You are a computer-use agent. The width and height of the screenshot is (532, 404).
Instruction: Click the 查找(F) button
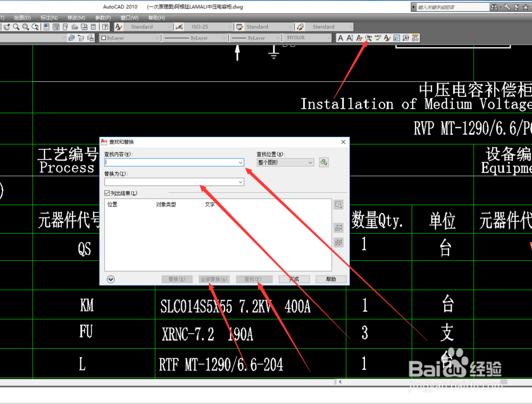tap(254, 279)
